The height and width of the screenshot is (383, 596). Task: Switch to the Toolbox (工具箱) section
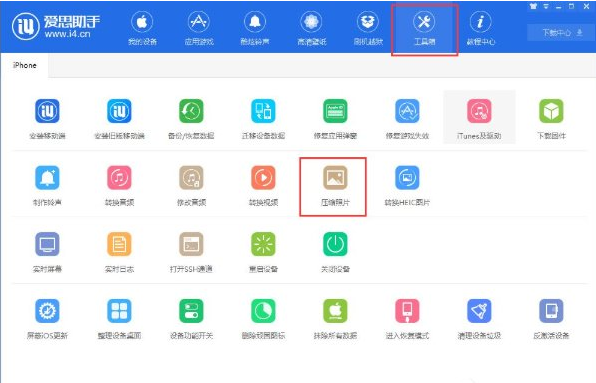[x=424, y=28]
